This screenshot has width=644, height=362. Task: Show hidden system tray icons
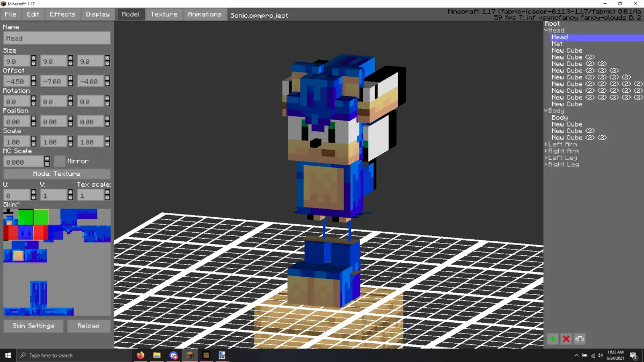point(577,355)
